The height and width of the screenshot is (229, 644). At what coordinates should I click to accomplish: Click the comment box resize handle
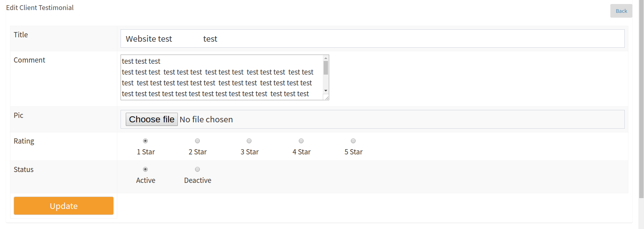326,97
